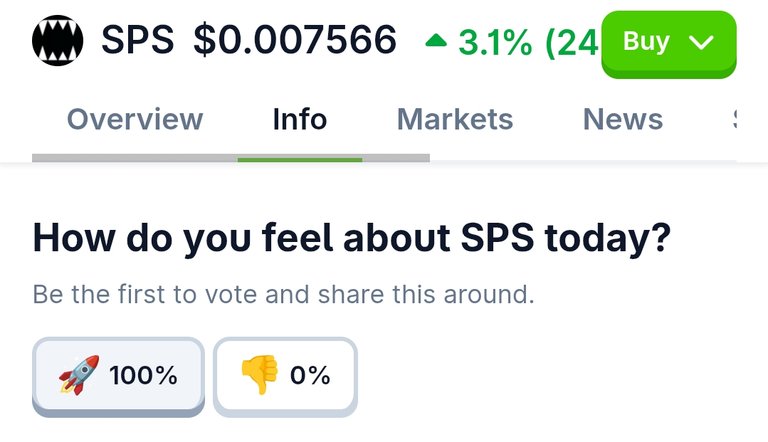The width and height of the screenshot is (768, 442).
Task: Open the Overview tab
Action: tap(135, 119)
